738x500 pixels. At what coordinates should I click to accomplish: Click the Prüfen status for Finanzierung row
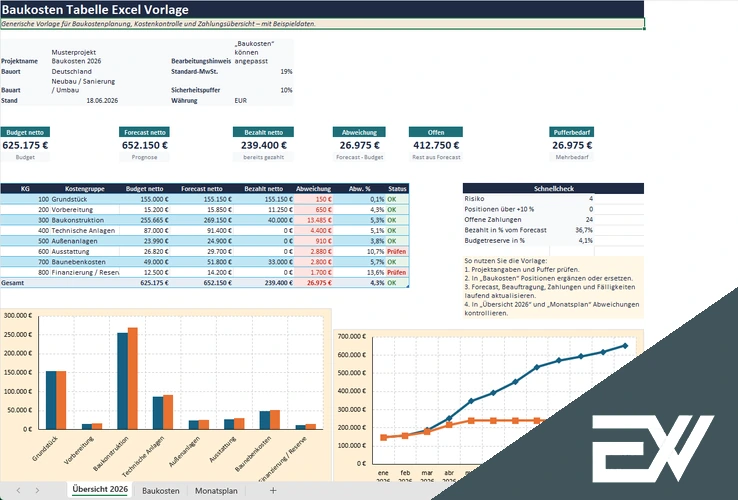397,272
